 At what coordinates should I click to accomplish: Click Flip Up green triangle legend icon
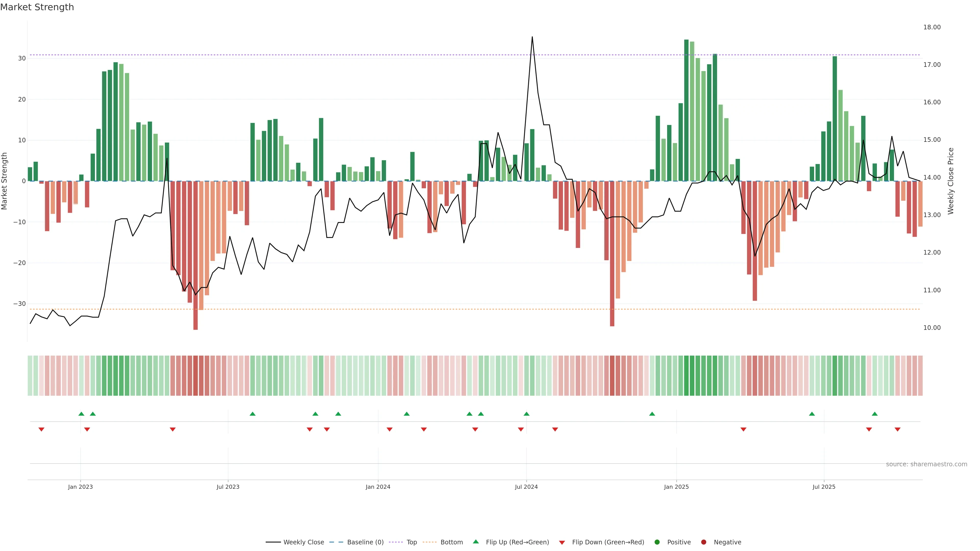[475, 542]
